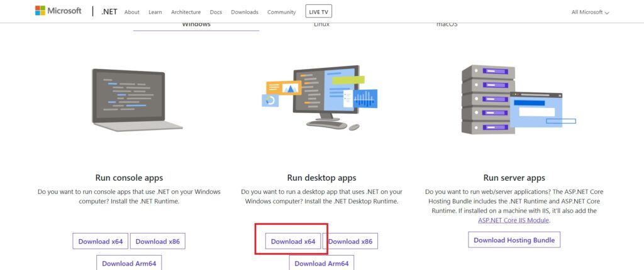Image resolution: width=644 pixels, height=270 pixels.
Task: Go to the Learn page
Action: pos(155,13)
